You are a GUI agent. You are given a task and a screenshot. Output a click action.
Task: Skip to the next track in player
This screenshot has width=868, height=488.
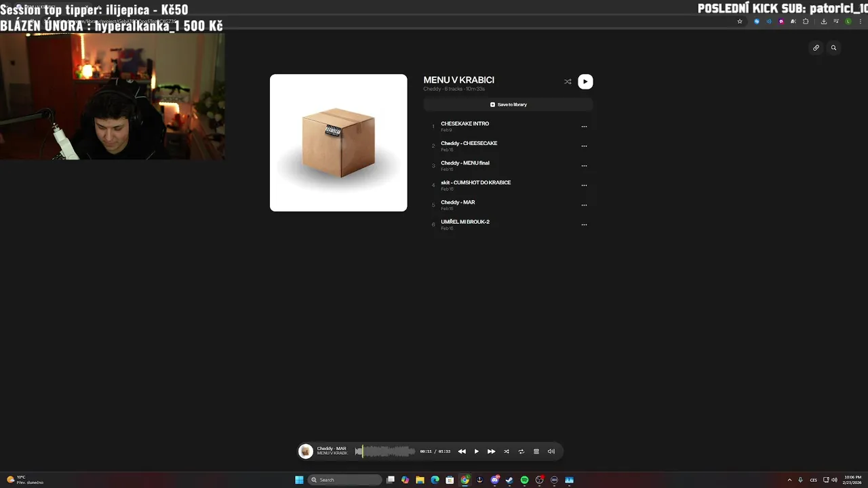[x=492, y=451]
